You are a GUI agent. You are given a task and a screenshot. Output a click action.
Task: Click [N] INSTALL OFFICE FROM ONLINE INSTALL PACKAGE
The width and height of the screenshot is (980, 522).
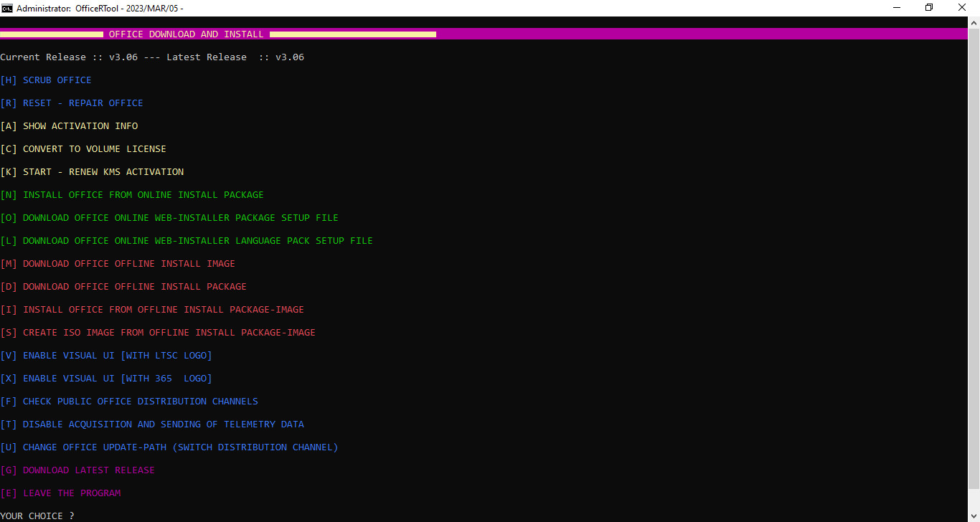tap(132, 195)
